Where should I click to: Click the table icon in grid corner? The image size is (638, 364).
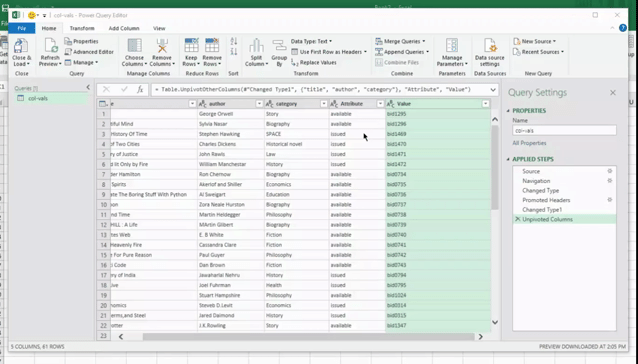(x=103, y=104)
